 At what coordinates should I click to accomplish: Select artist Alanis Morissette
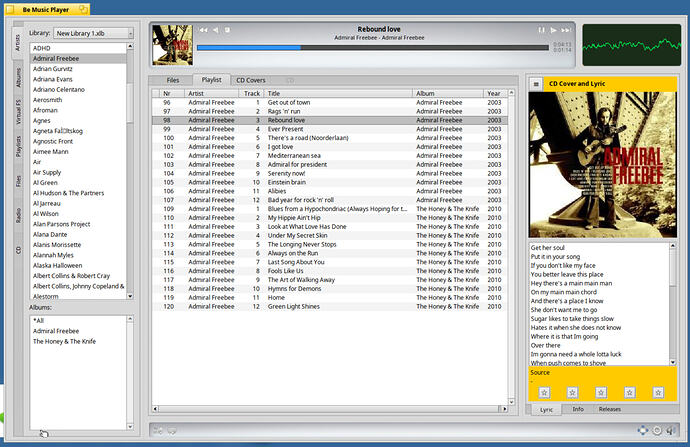(78, 245)
